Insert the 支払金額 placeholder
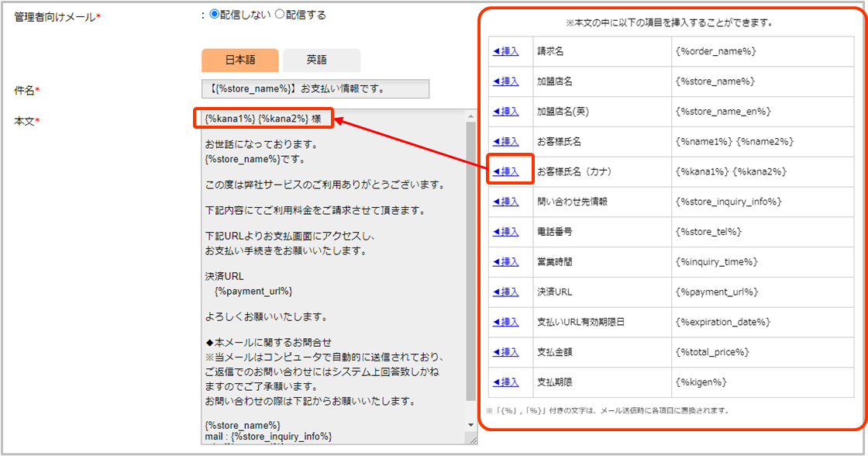Screen dimensions: 868x456 click(505, 352)
